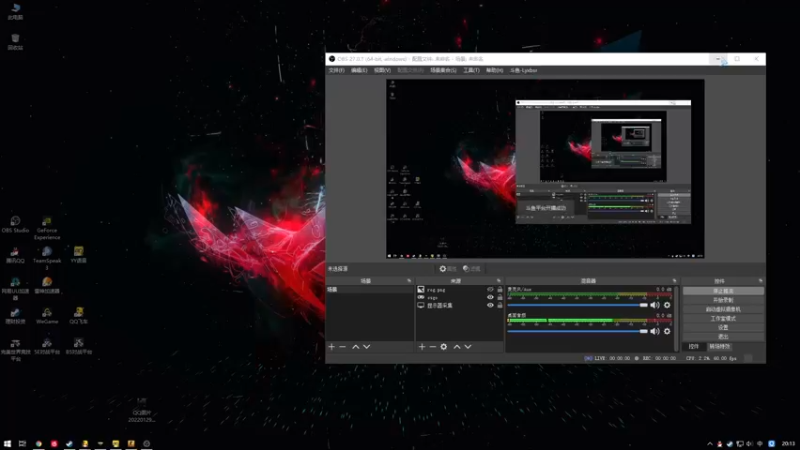This screenshot has height=450, width=800.
Task: Add a new scene with the Scenes plus button
Action: tap(332, 347)
